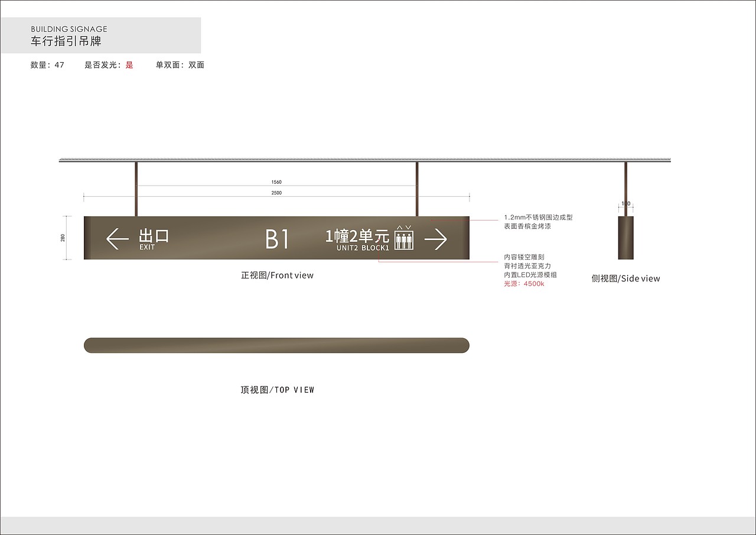Click the 内容镂空雕刻 note

[524, 257]
